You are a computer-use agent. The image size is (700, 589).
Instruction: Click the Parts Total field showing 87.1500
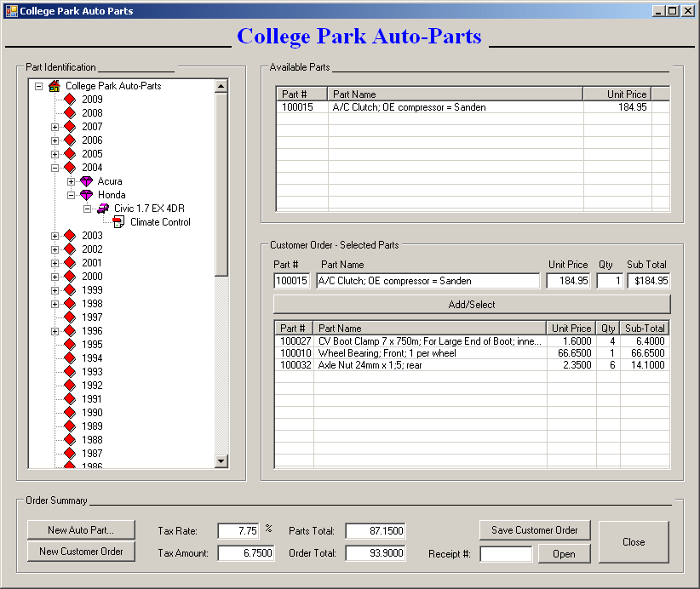point(376,530)
